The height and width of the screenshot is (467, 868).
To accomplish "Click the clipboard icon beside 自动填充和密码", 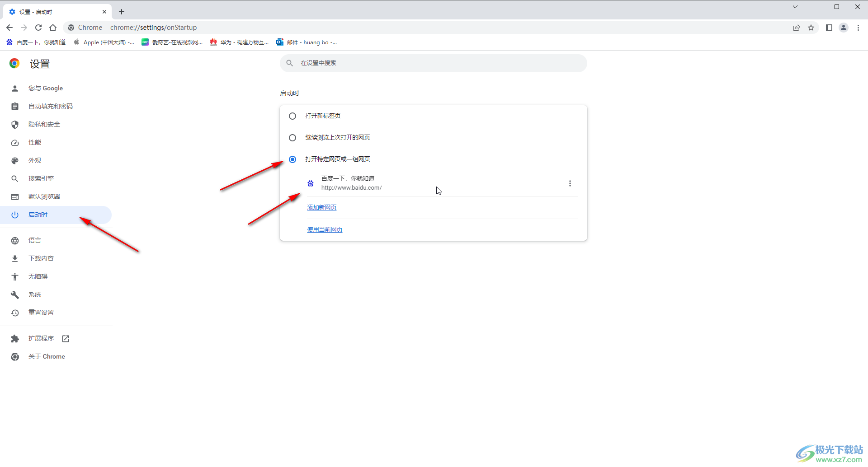I will 15,107.
